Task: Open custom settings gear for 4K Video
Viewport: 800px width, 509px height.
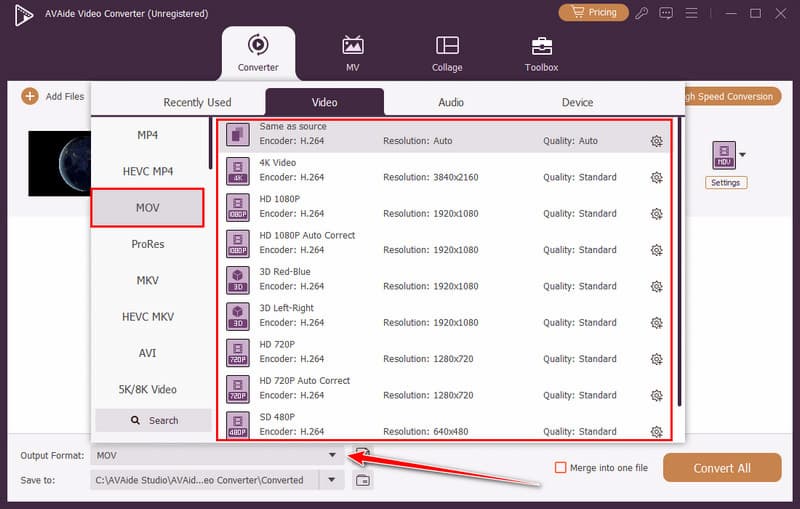Action: click(x=656, y=177)
